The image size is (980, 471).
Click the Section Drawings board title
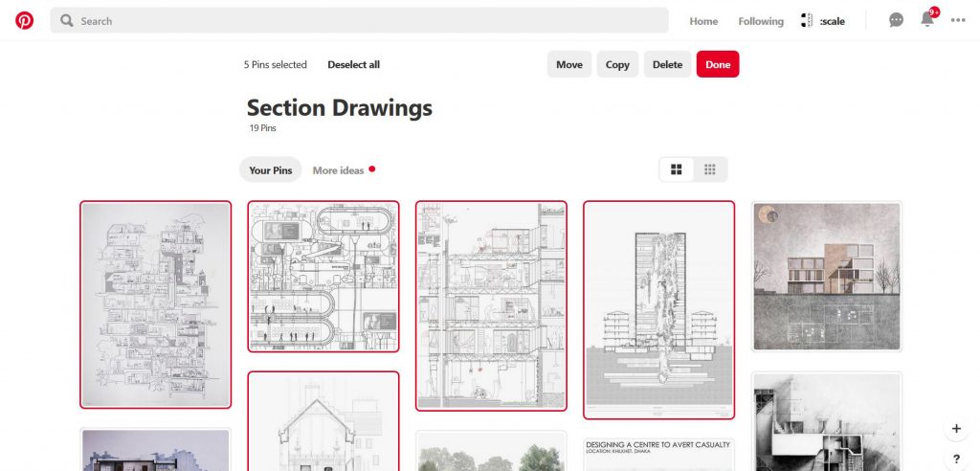pos(340,107)
